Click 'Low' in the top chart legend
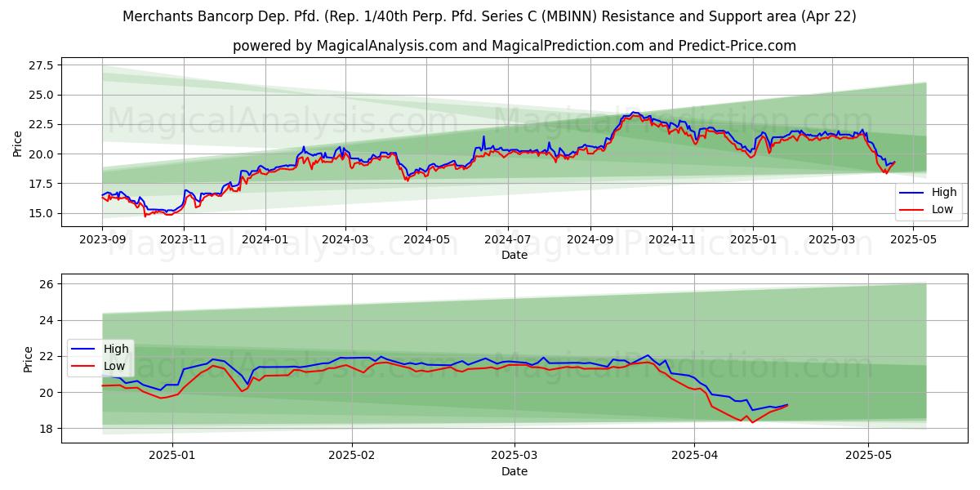980x490 pixels. pyautogui.click(x=943, y=209)
